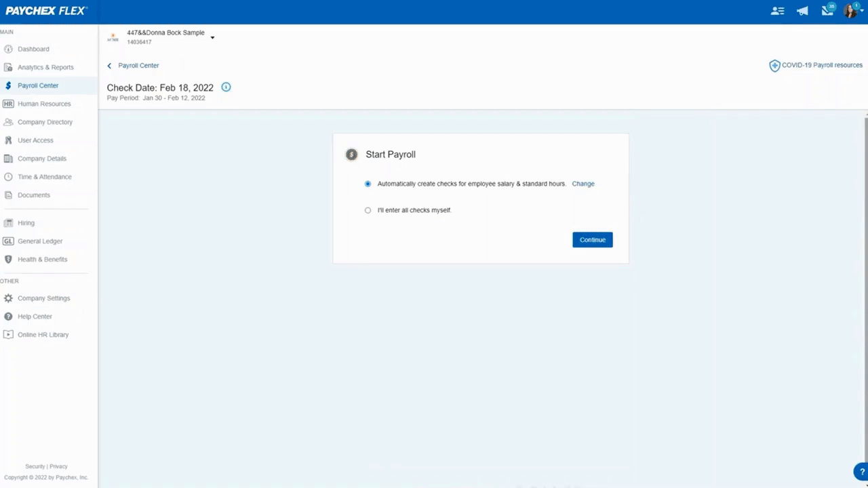This screenshot has width=868, height=488.
Task: Click the Dashboard sidebar icon
Action: [8, 49]
